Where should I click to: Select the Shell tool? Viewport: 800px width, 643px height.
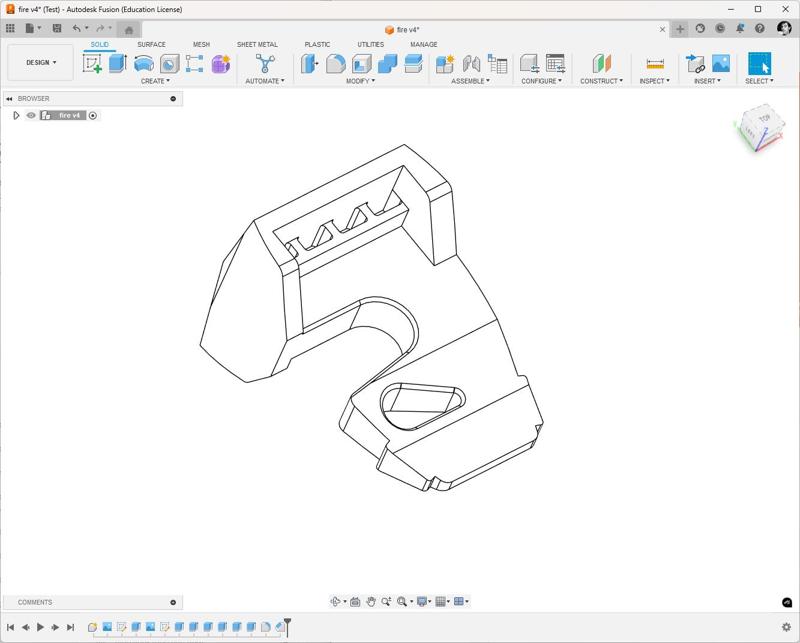362,64
